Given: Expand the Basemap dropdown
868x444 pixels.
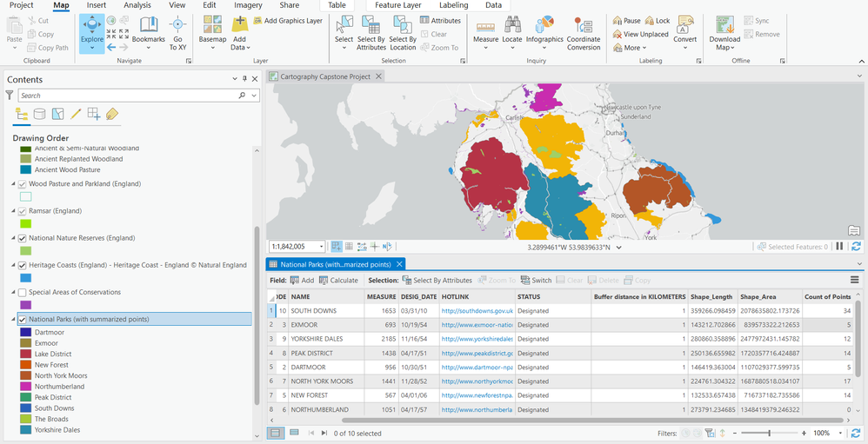Looking at the screenshot, I should [x=212, y=48].
